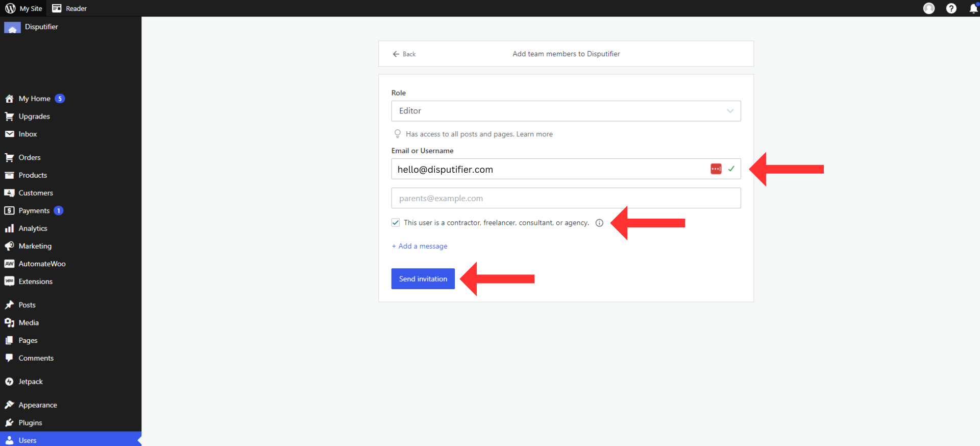Uncheck the contractor, freelancer, consultant checkbox

point(396,223)
